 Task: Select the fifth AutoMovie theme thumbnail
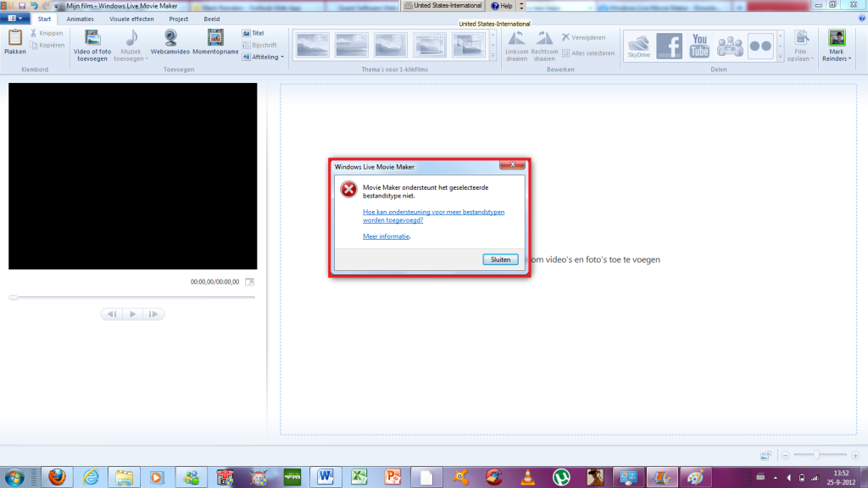[x=468, y=45]
